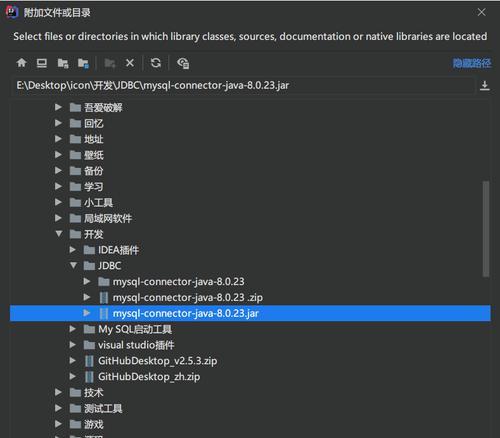This screenshot has width=500, height=438.
Task: Expand the mysql-connector .zip archive arrow
Action: pyautogui.click(x=87, y=297)
